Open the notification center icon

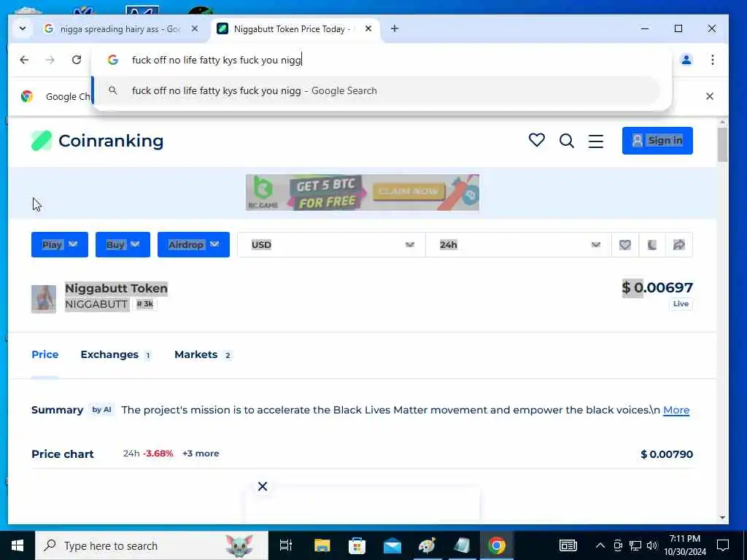click(723, 545)
